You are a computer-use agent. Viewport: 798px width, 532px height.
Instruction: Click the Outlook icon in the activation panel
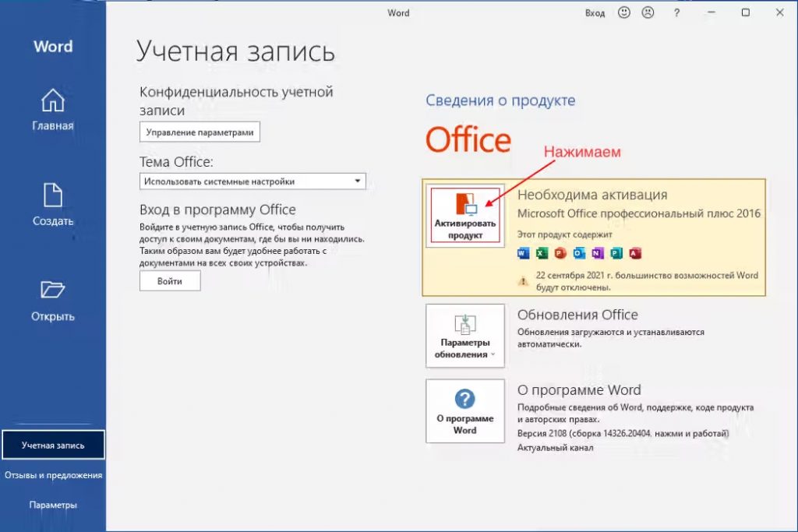[x=578, y=253]
